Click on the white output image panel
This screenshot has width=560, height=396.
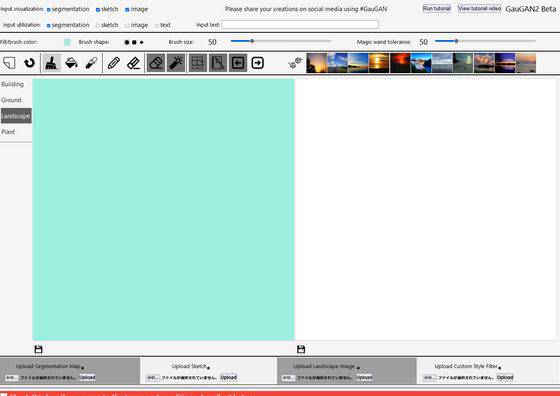click(x=426, y=210)
